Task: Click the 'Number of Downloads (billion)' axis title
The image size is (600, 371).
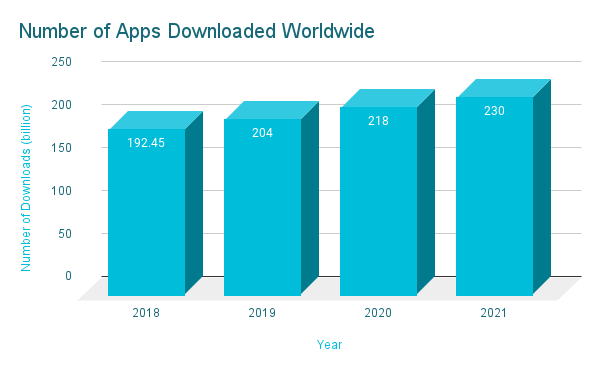Action: [26, 188]
